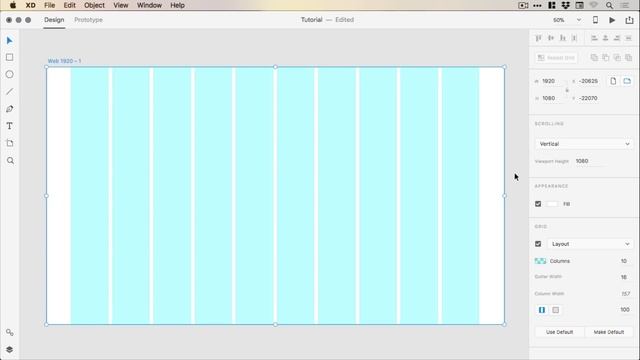Open the Assets panel icon
640x360 pixels.
tap(9, 332)
